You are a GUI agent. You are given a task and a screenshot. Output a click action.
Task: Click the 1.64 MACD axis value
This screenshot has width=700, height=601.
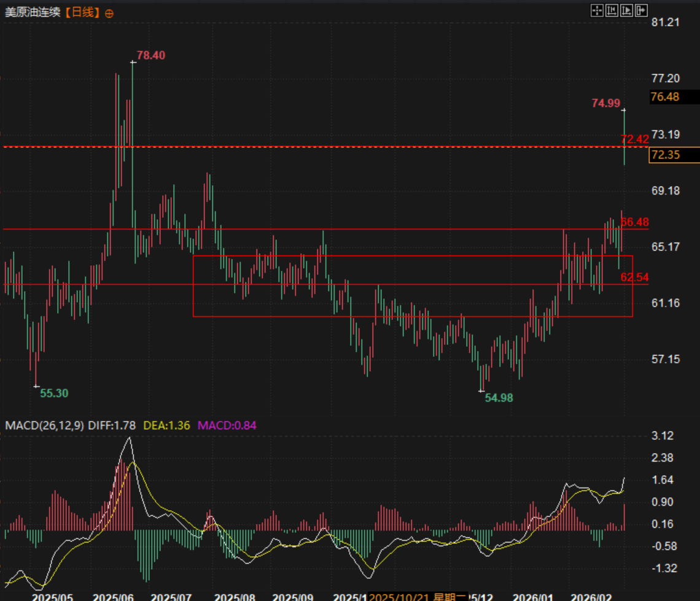tap(663, 480)
